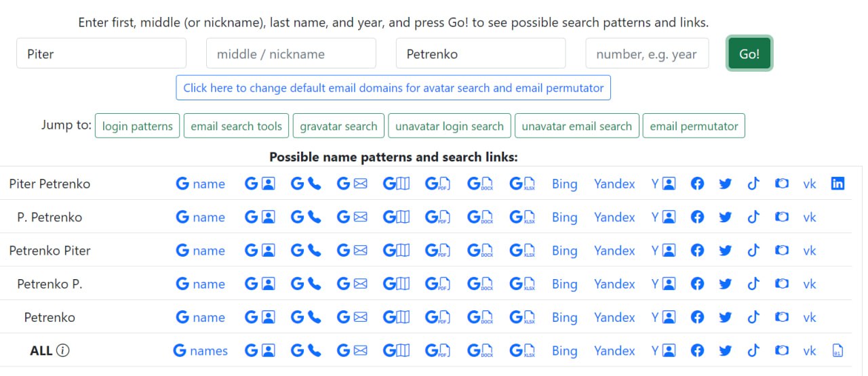Click the green Go! button
This screenshot has width=868, height=376.
749,54
